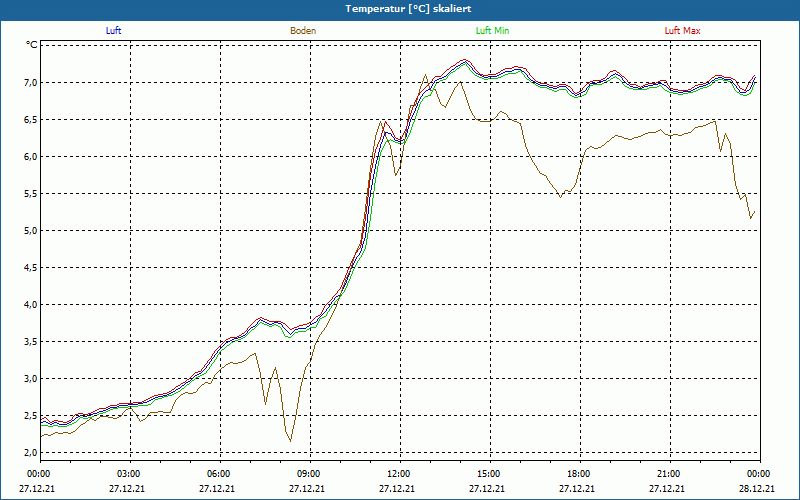The height and width of the screenshot is (500, 800).
Task: Click the '6,5' y-axis value
Action: (x=31, y=119)
